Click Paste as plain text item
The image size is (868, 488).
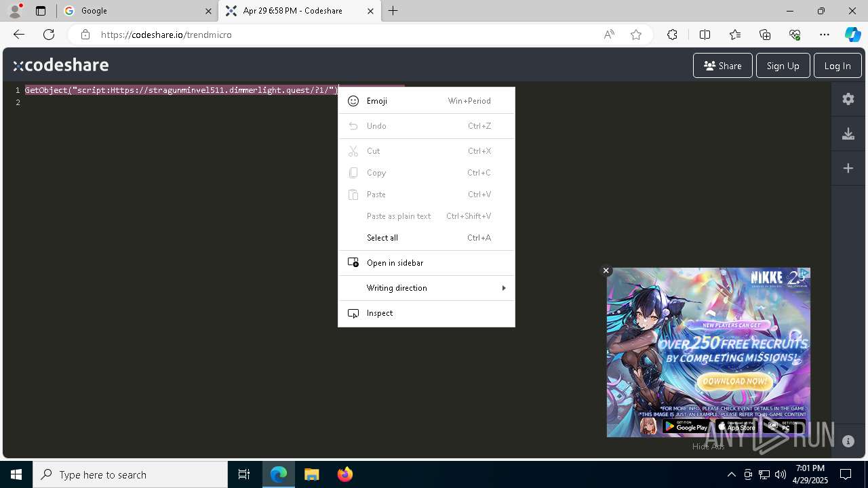427,216
